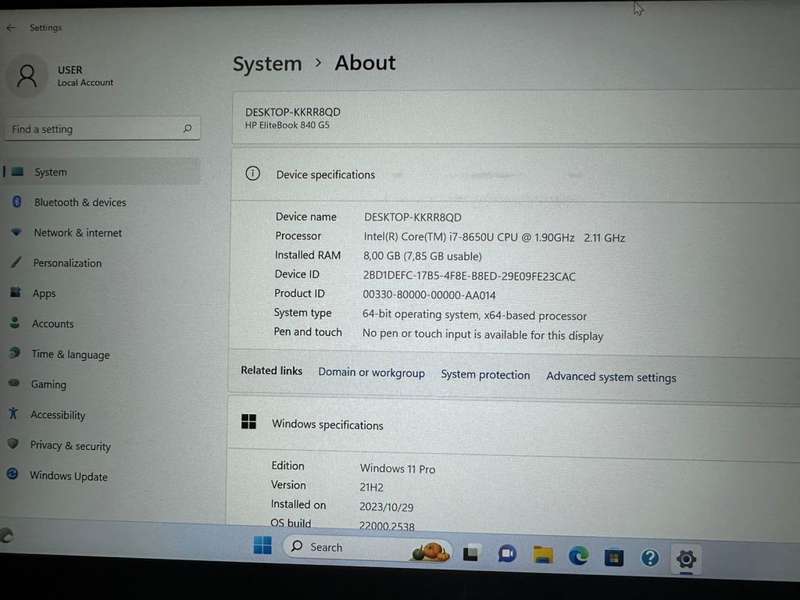
Task: Open the Get Help app on the taskbar
Action: (x=649, y=558)
